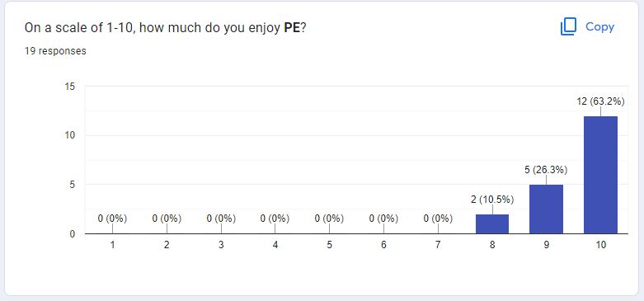Viewport: 644px width, 301px height.
Task: Click the y-axis value 5
Action: coord(73,185)
